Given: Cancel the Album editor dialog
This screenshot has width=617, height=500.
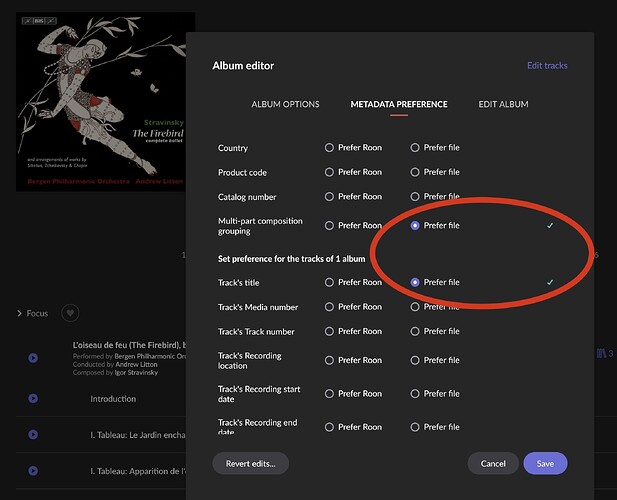Looking at the screenshot, I should coord(493,463).
